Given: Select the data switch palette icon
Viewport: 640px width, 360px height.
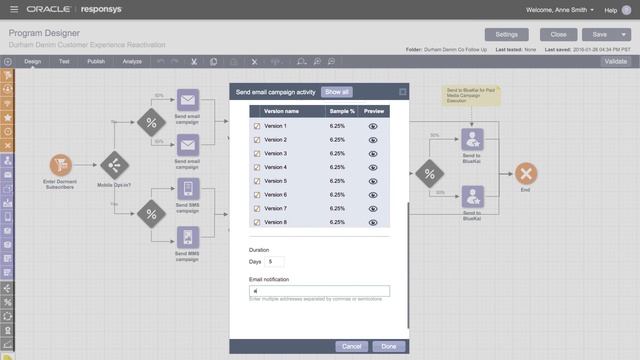Looking at the screenshot, I should pyautogui.click(x=7, y=289).
